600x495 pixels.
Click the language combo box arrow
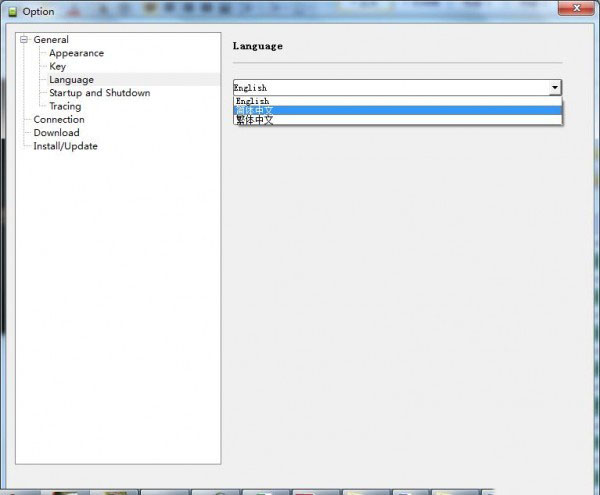pos(555,88)
